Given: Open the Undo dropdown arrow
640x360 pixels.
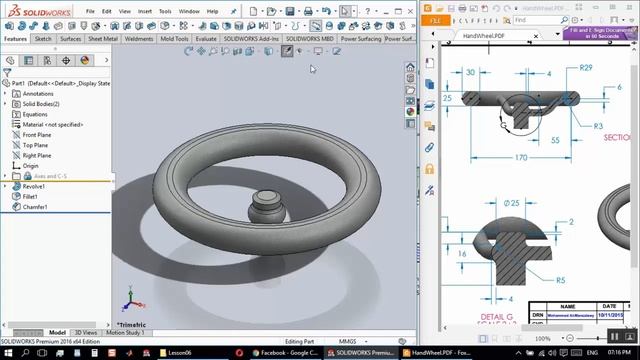Looking at the screenshot, I should [x=335, y=11].
